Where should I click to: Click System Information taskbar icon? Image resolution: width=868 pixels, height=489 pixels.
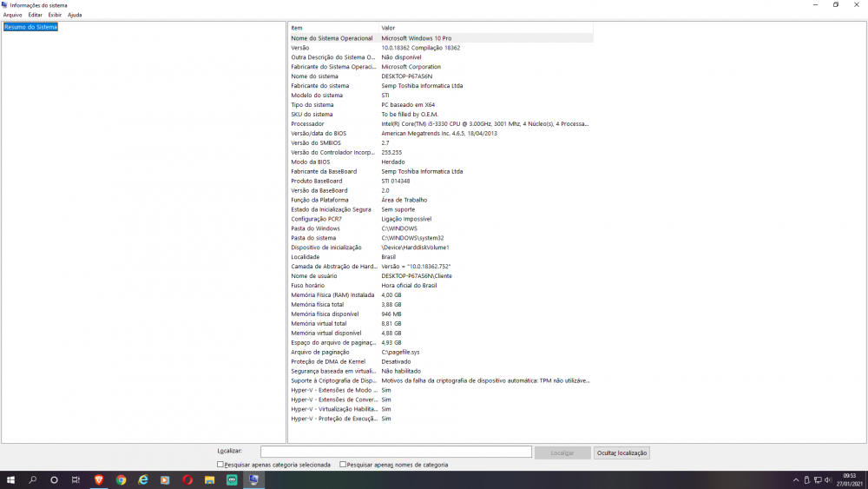pyautogui.click(x=253, y=480)
